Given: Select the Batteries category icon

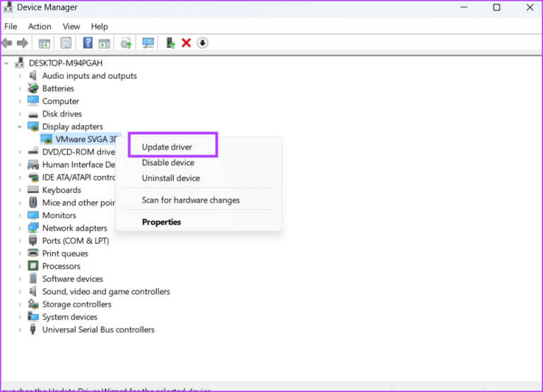Looking at the screenshot, I should (33, 88).
